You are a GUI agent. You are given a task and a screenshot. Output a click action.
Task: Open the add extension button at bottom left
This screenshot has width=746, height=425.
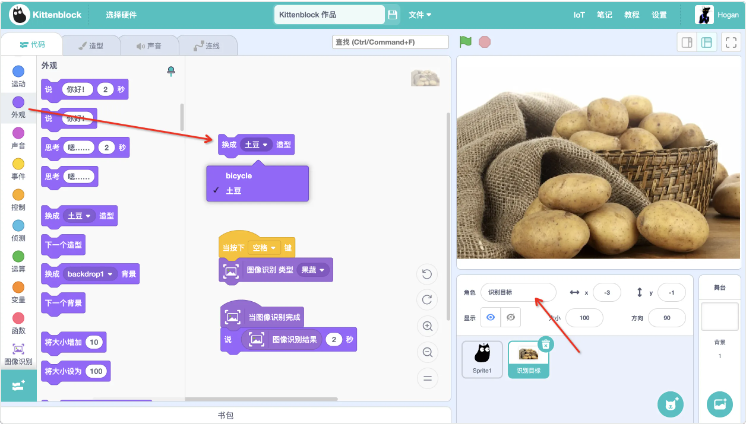click(x=18, y=386)
